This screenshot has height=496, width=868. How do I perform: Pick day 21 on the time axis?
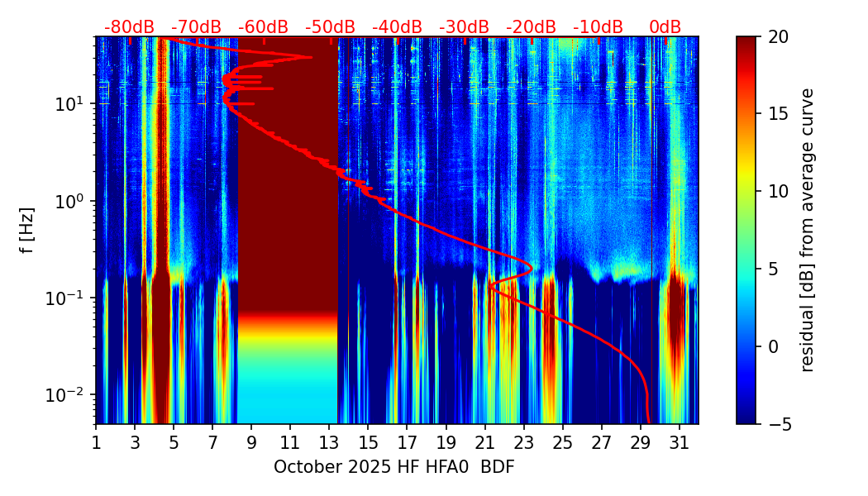point(485,441)
